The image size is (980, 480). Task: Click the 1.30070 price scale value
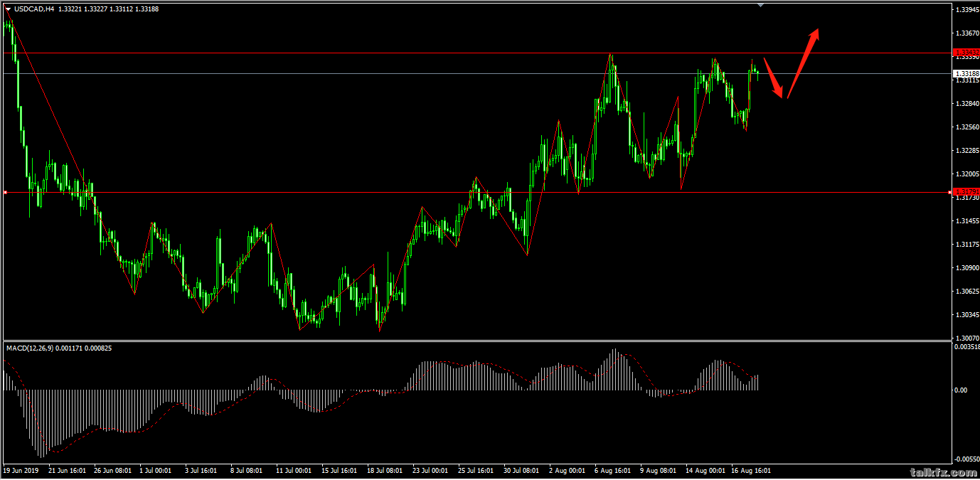point(966,338)
